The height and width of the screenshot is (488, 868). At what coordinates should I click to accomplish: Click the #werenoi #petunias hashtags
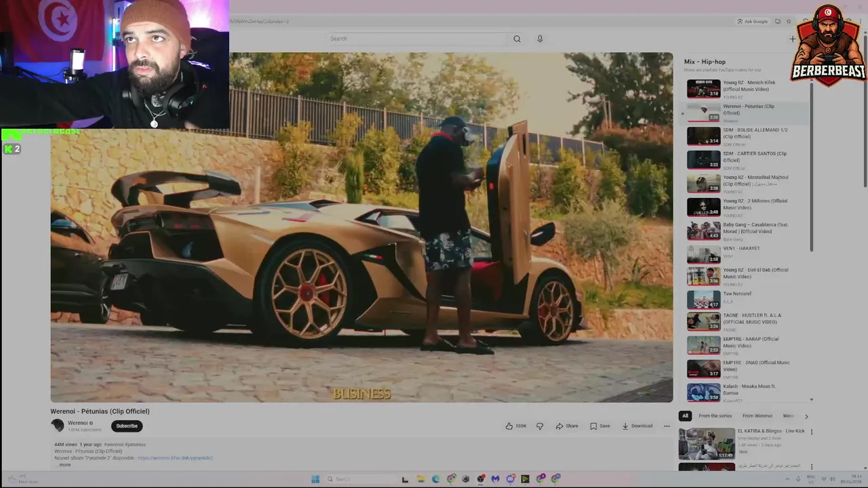(x=125, y=445)
